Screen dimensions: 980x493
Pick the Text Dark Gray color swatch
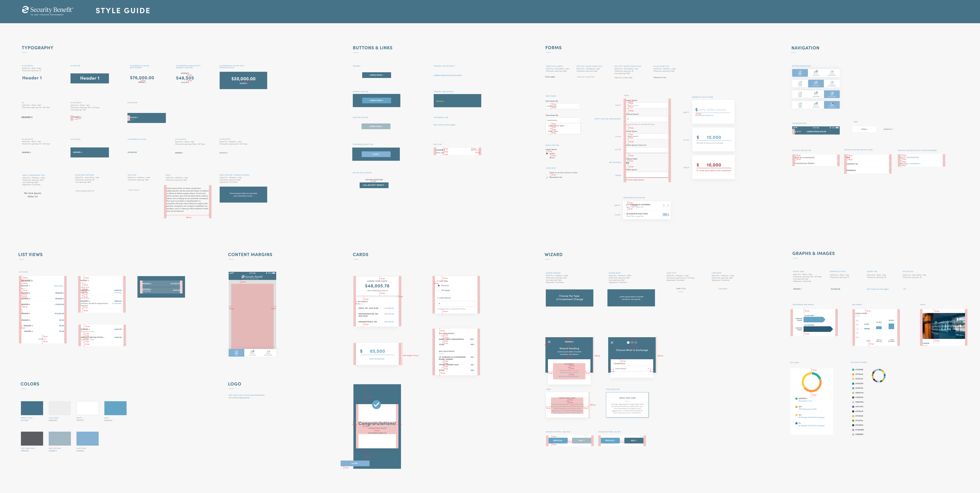pyautogui.click(x=32, y=439)
